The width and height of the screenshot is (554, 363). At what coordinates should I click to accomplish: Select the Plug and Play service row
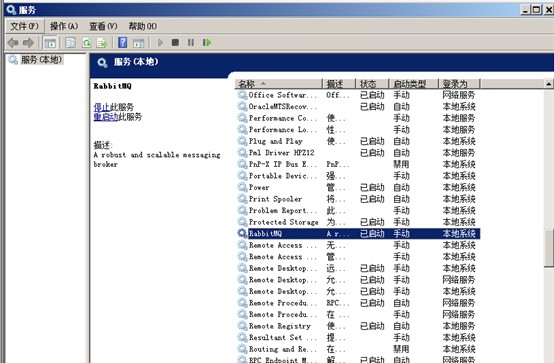click(358, 141)
